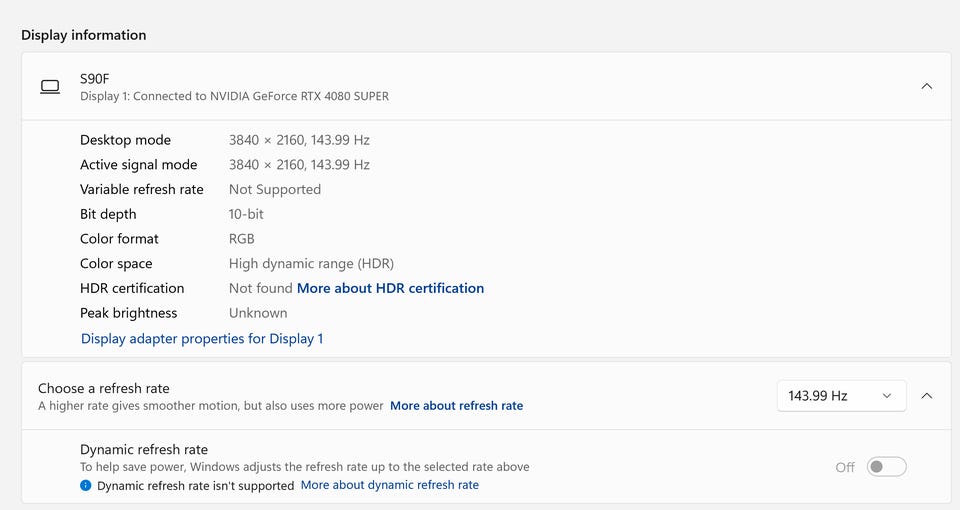The width and height of the screenshot is (960, 510).
Task: Open the 143.99 Hz refresh rate dropdown
Action: (841, 396)
